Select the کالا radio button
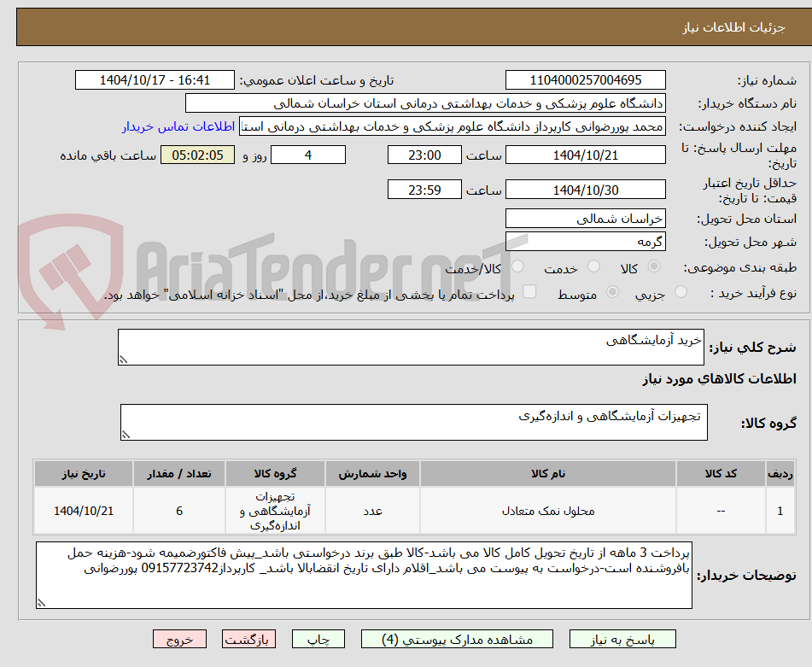 pos(654,266)
